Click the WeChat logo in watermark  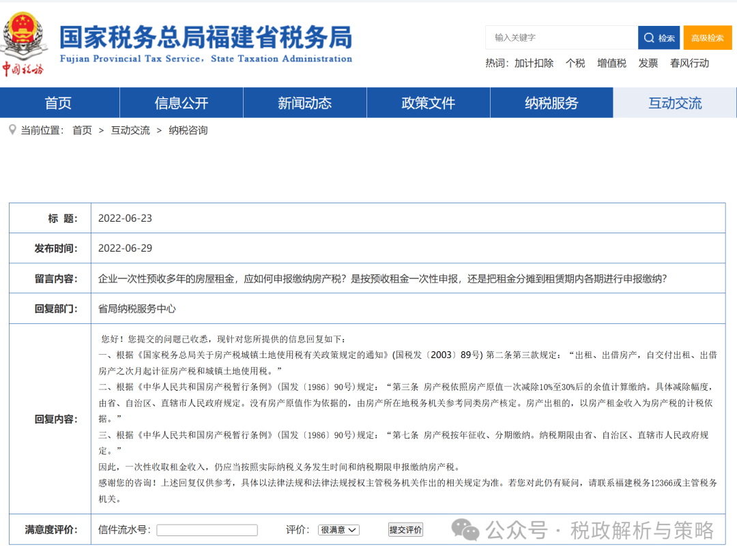467,529
